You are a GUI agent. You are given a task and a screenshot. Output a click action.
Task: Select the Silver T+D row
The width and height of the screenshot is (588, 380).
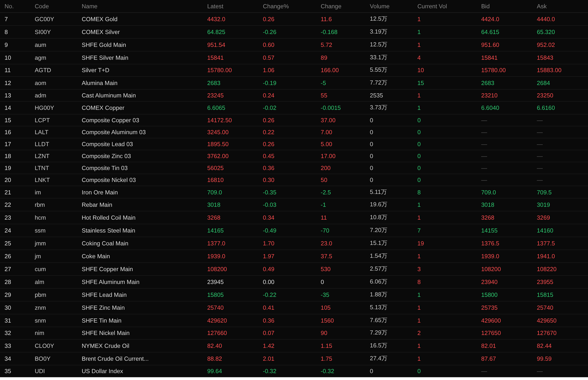(294, 70)
